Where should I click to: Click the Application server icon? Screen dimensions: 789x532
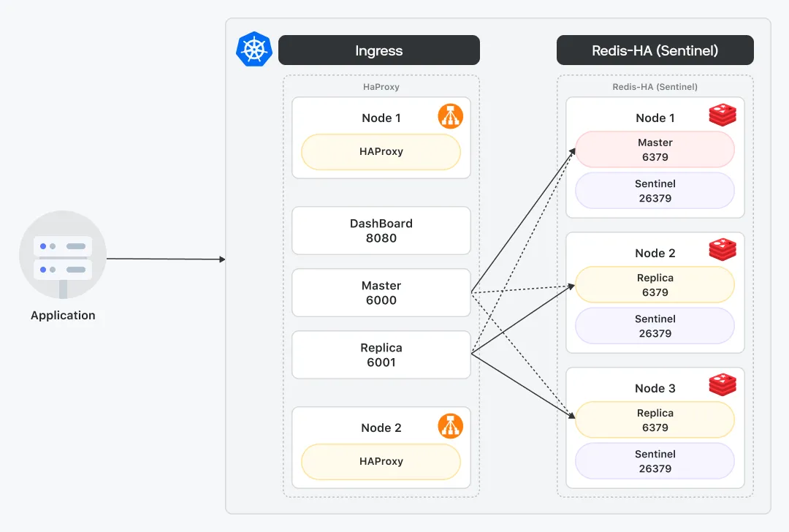click(x=63, y=255)
